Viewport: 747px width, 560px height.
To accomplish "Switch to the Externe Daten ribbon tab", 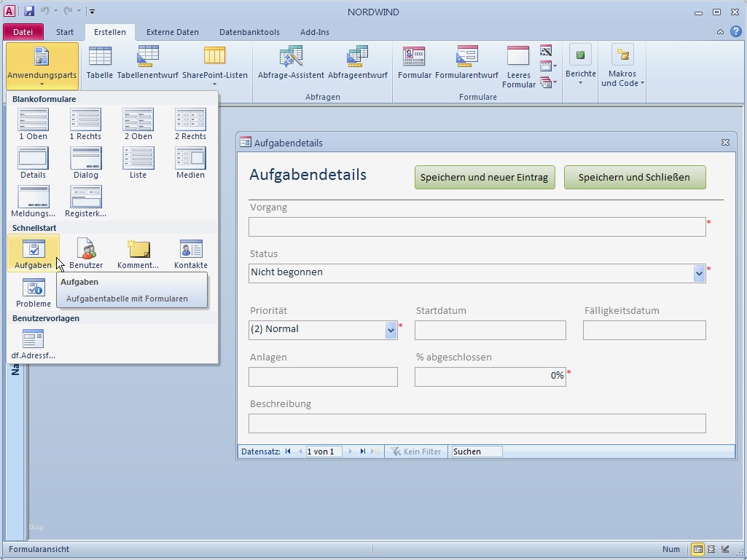I will point(173,32).
